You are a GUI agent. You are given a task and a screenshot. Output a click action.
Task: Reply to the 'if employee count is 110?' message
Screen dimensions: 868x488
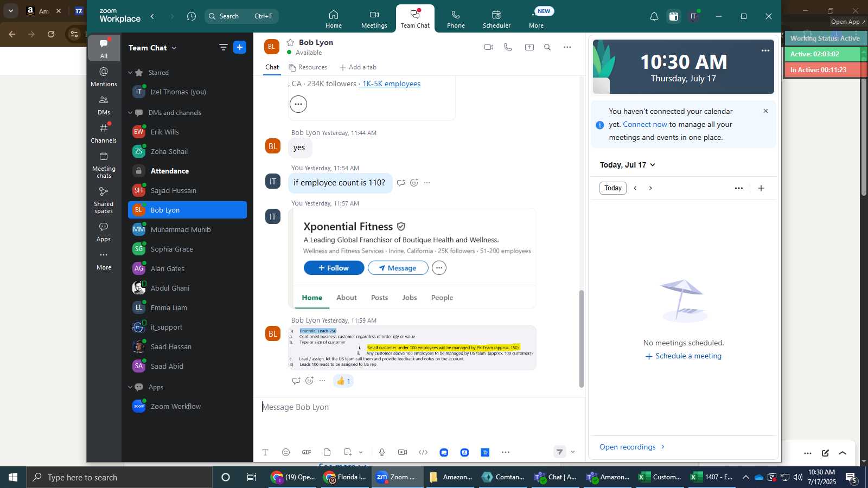(401, 183)
